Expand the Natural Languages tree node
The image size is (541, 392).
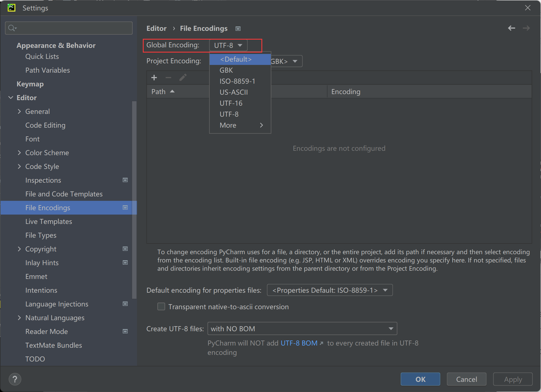click(19, 318)
